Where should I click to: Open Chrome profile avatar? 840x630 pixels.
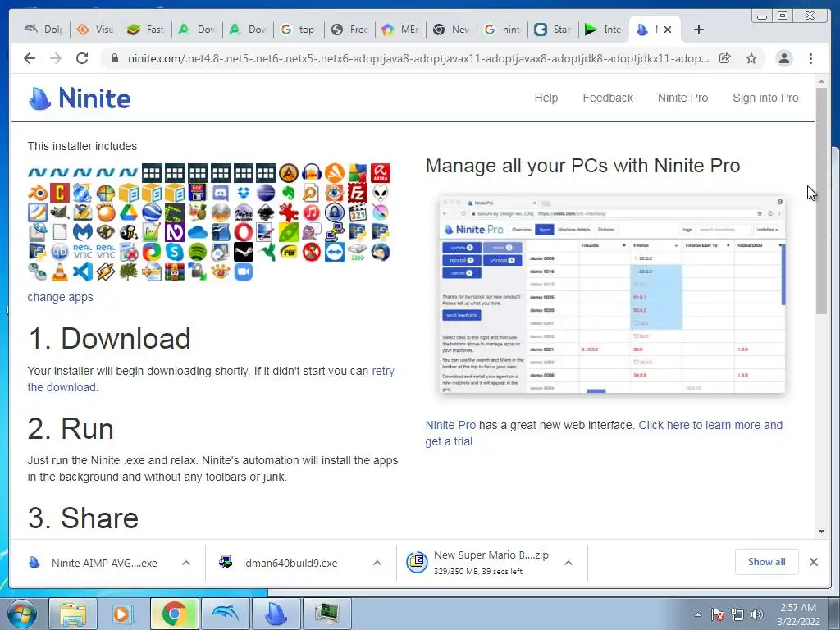point(783,58)
